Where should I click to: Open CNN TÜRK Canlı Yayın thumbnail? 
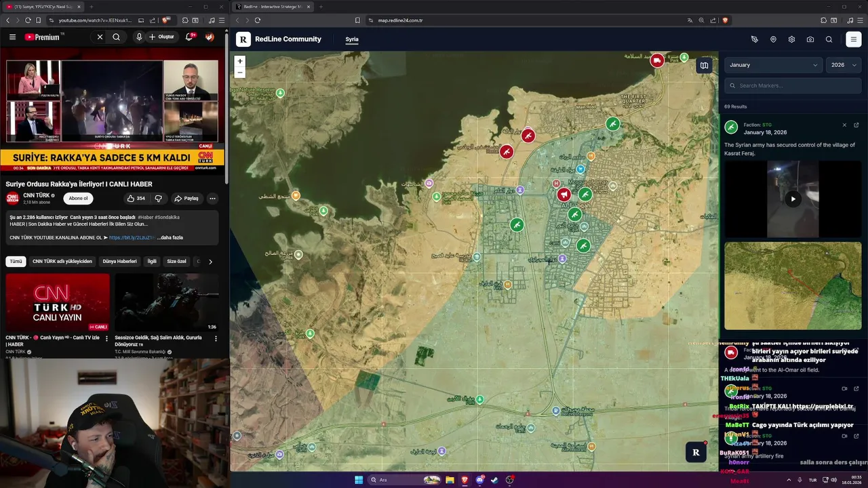tap(58, 302)
